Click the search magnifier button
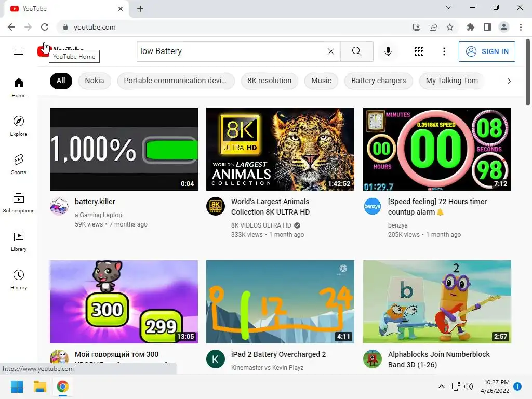The height and width of the screenshot is (399, 532). coord(356,51)
